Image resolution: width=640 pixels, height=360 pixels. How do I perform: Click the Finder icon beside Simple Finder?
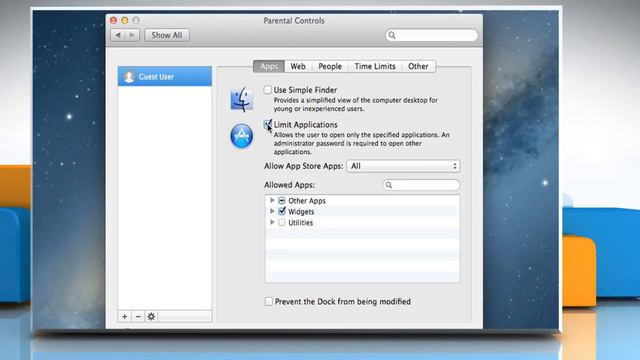tap(242, 99)
